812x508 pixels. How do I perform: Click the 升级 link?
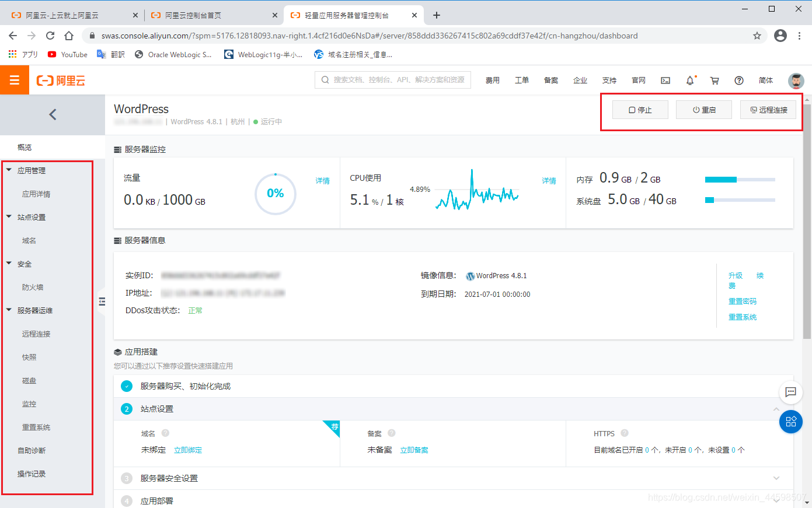(x=736, y=275)
